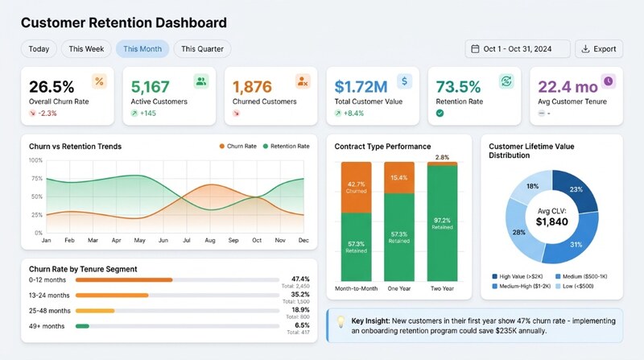The image size is (644, 360).
Task: Click the 18% donut segment
Action: tap(533, 186)
